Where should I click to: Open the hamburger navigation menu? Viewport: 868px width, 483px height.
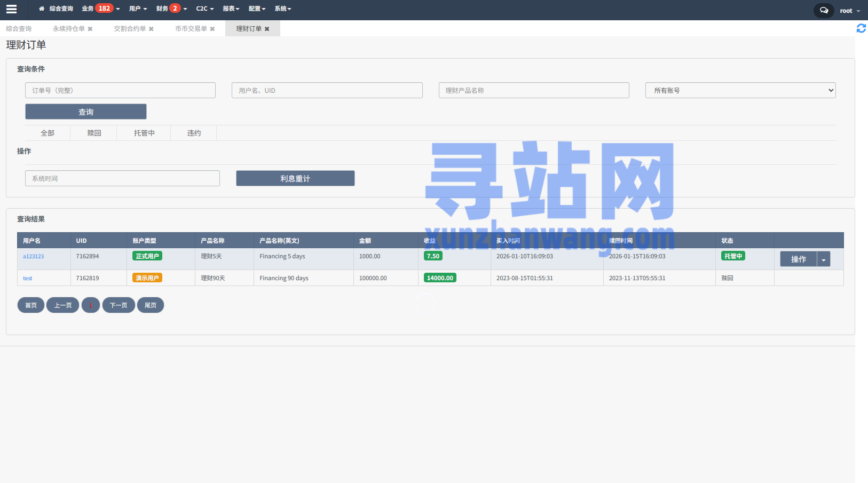pos(11,9)
